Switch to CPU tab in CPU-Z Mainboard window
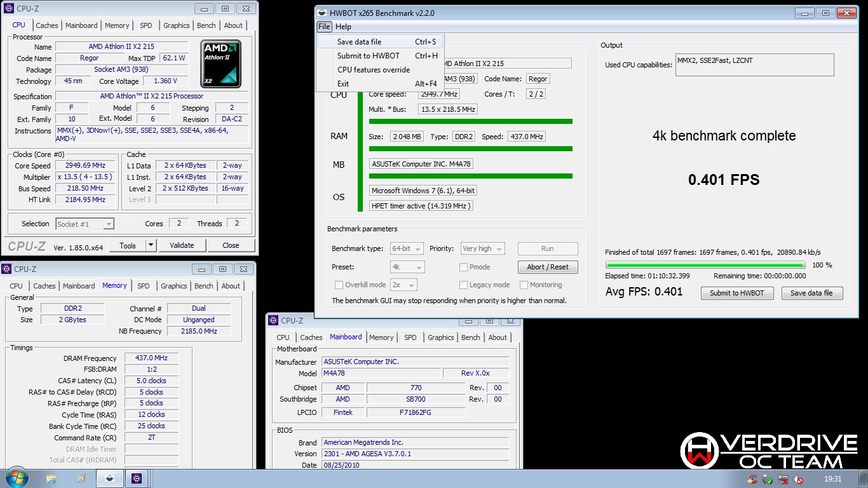Viewport: 868px width, 488px height. click(283, 337)
